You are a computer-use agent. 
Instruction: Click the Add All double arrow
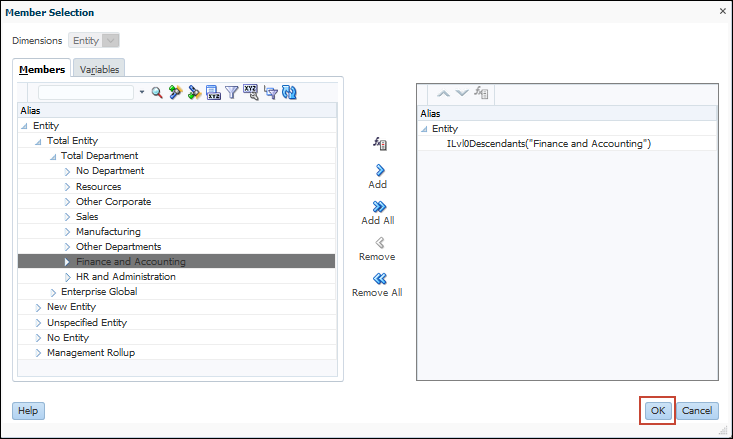pyautogui.click(x=379, y=207)
